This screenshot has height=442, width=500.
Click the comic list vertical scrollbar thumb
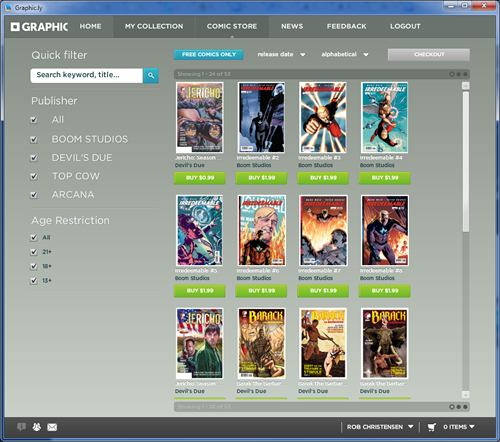coord(466,162)
